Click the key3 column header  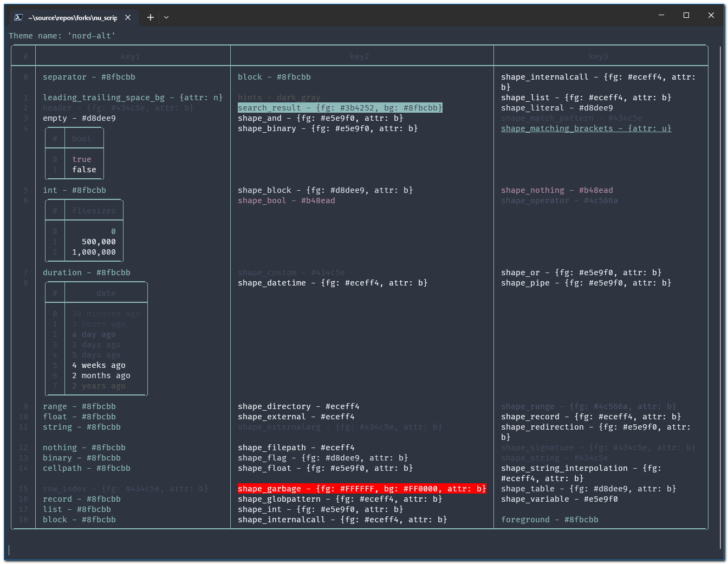coord(599,56)
